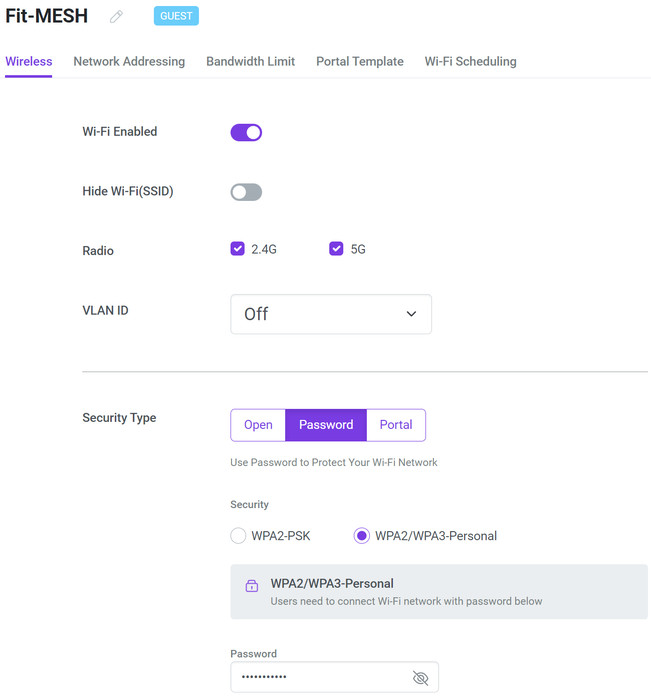Open the VLAN ID dropdown
Screen dimensions: 651x700
pos(330,314)
